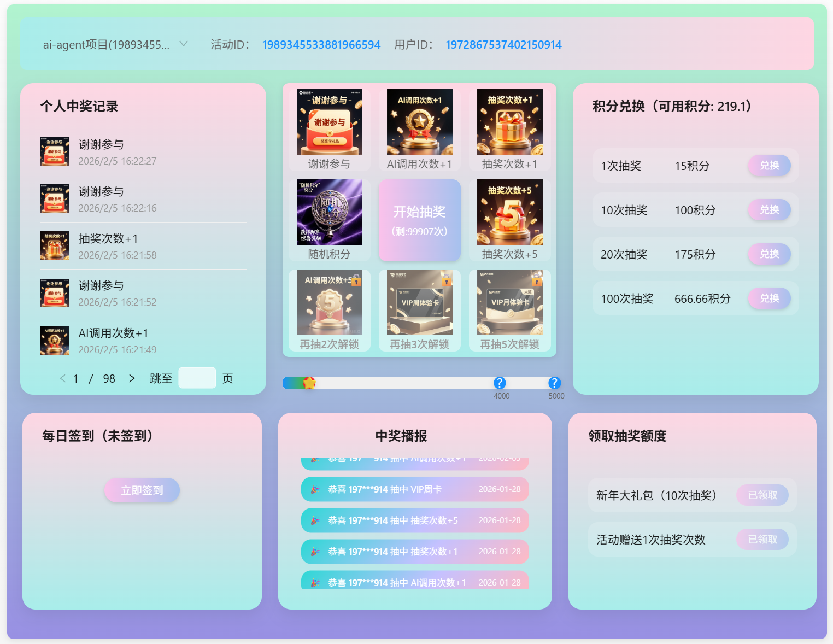Click the star marker on the progress bar
Viewport: 833px width, 644px height.
(x=310, y=383)
